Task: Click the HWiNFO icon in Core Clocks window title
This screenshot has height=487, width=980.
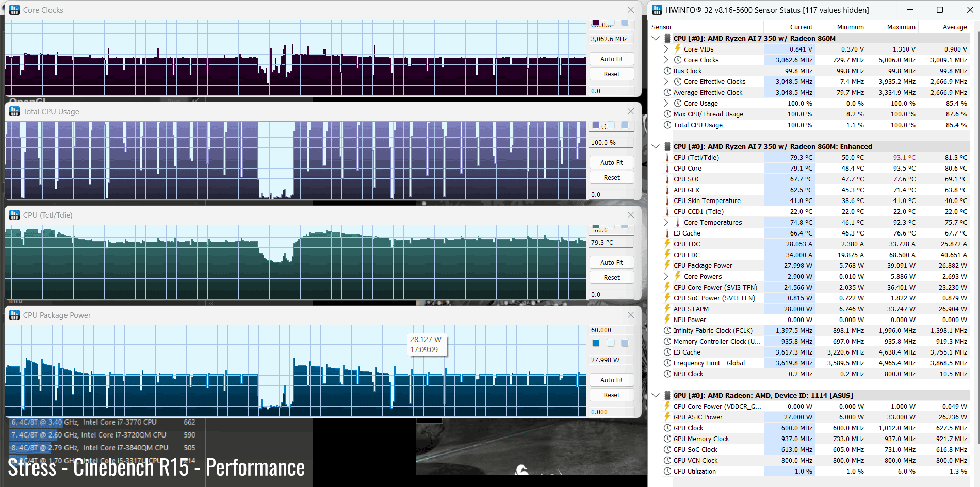Action: click(14, 10)
